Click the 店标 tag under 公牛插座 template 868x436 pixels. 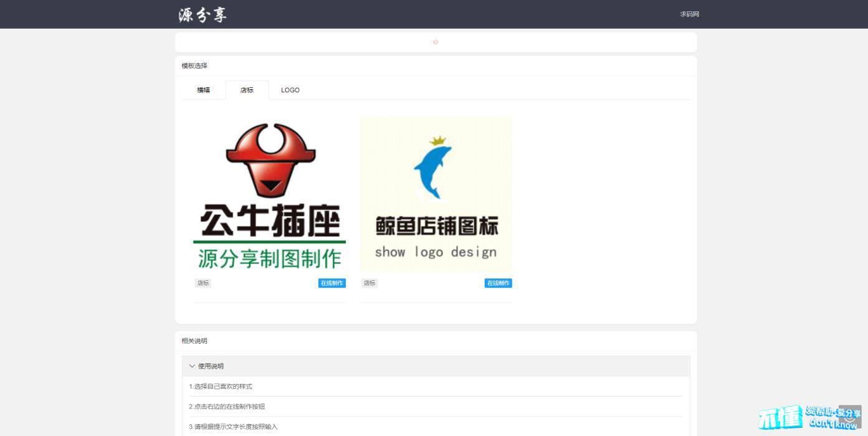click(203, 283)
